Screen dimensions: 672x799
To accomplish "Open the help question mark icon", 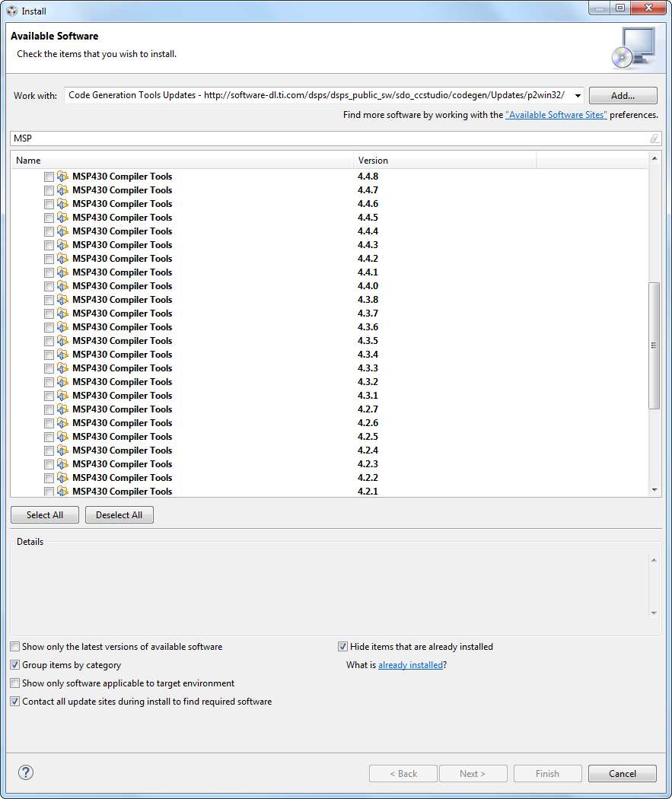I will [x=26, y=772].
